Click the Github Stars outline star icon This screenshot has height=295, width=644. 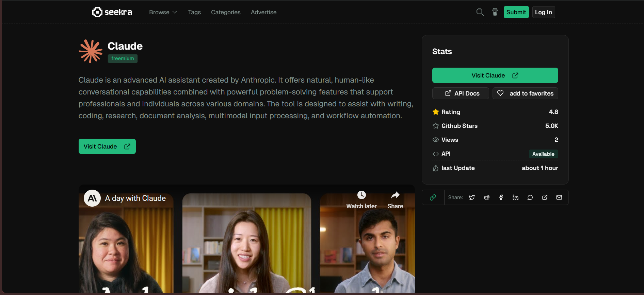point(435,126)
